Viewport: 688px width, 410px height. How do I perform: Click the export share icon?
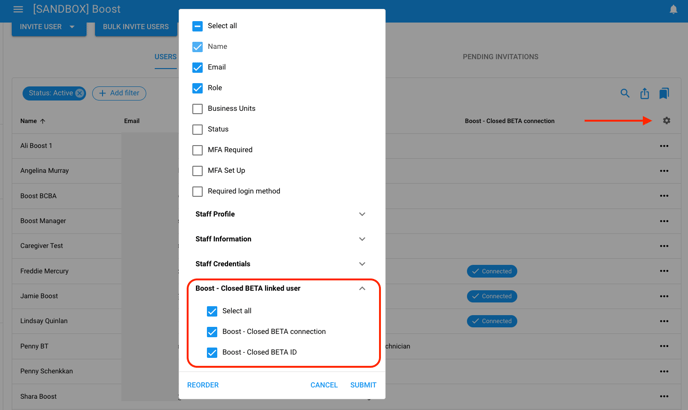point(645,93)
